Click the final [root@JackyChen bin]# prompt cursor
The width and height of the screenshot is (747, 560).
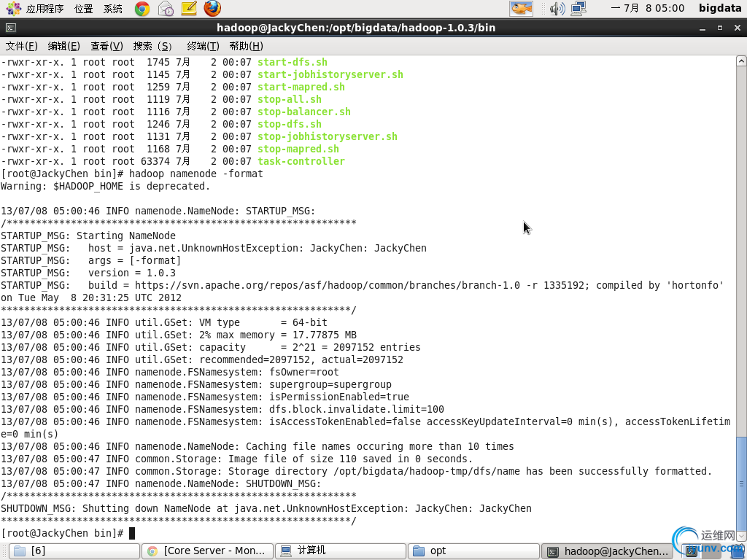click(x=132, y=533)
